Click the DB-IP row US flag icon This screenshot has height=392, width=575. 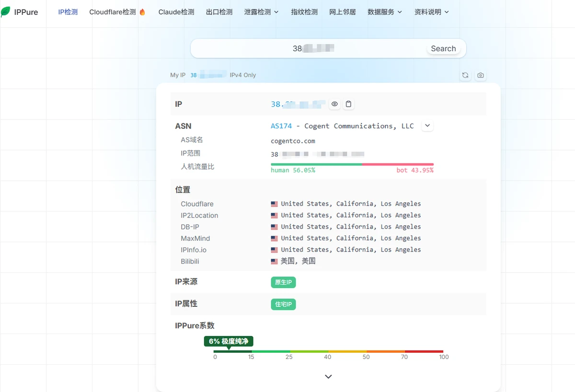pos(274,227)
